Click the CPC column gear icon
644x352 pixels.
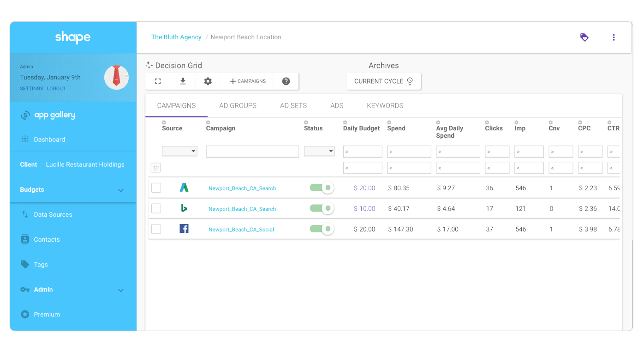click(580, 122)
